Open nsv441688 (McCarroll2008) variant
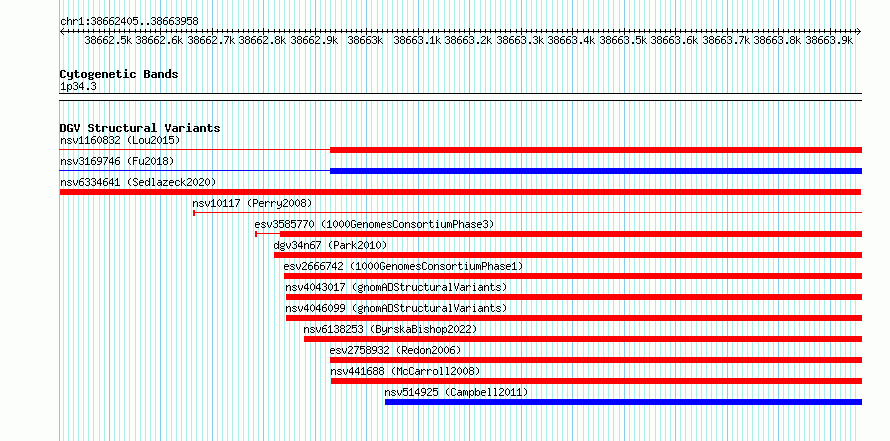This screenshot has width=890, height=441. click(x=405, y=371)
